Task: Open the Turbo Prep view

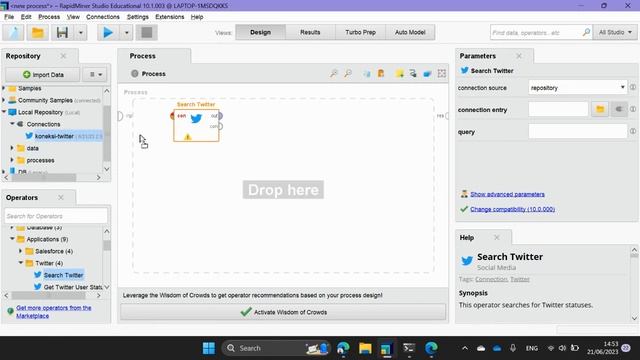Action: pyautogui.click(x=360, y=32)
